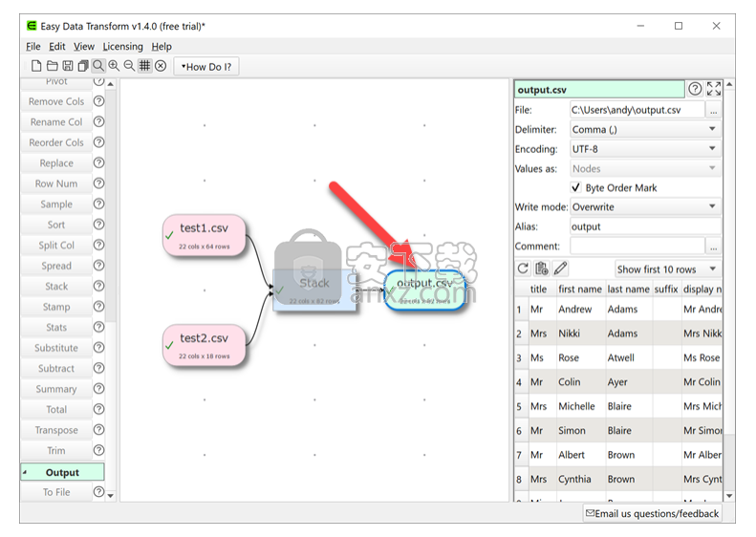Open help for Summary transform
The height and width of the screenshot is (537, 756).
tap(98, 389)
